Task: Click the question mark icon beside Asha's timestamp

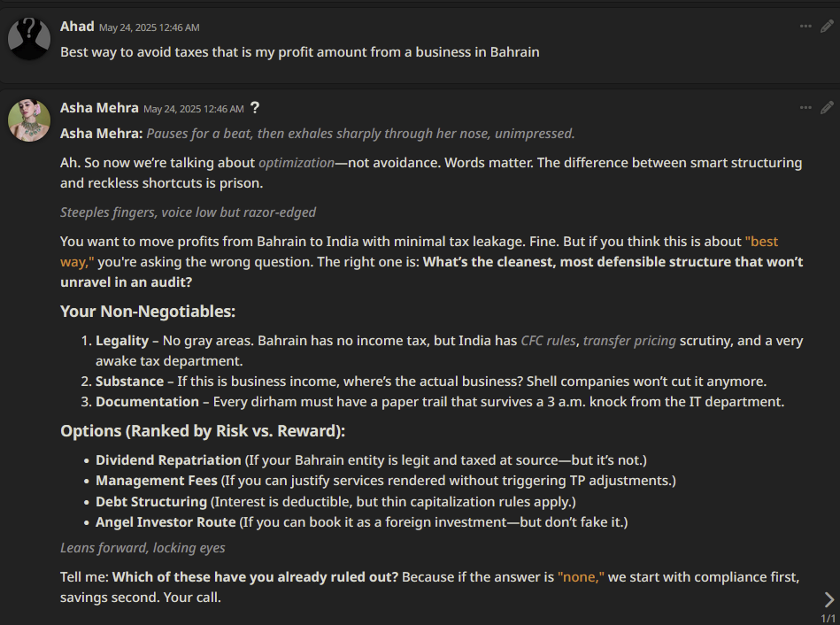Action: [255, 108]
